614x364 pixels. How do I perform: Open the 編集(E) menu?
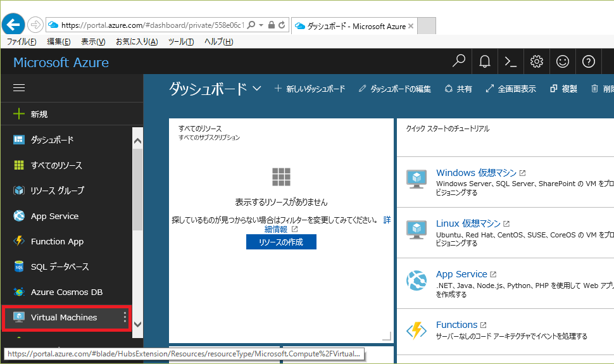tap(58, 42)
